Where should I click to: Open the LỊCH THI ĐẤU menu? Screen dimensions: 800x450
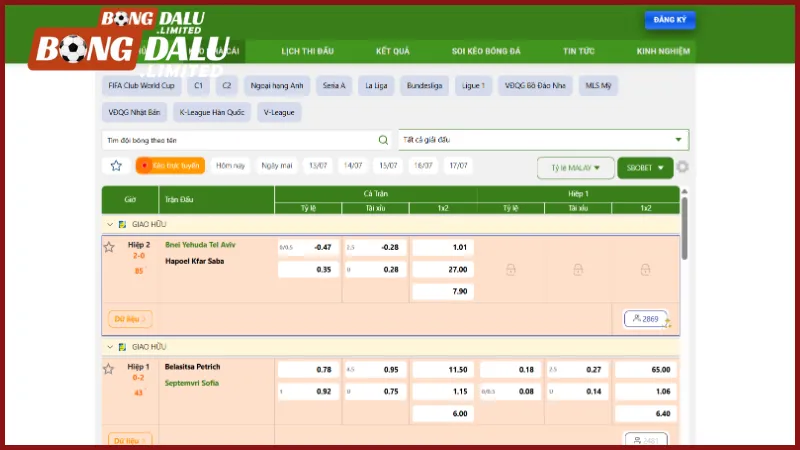tap(307, 51)
